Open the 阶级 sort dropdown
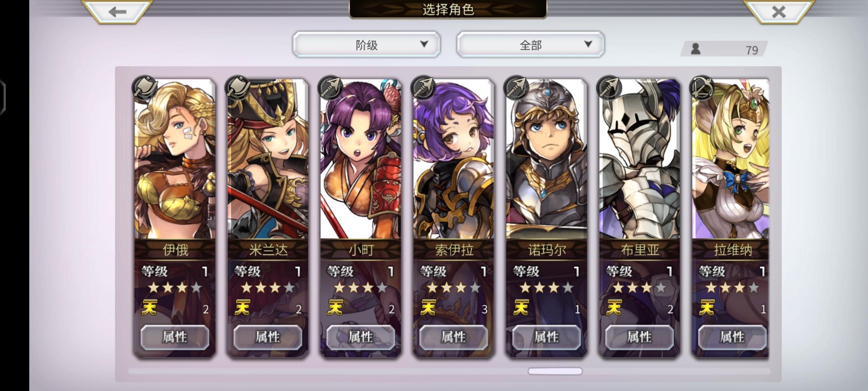The width and height of the screenshot is (868, 391). [366, 45]
